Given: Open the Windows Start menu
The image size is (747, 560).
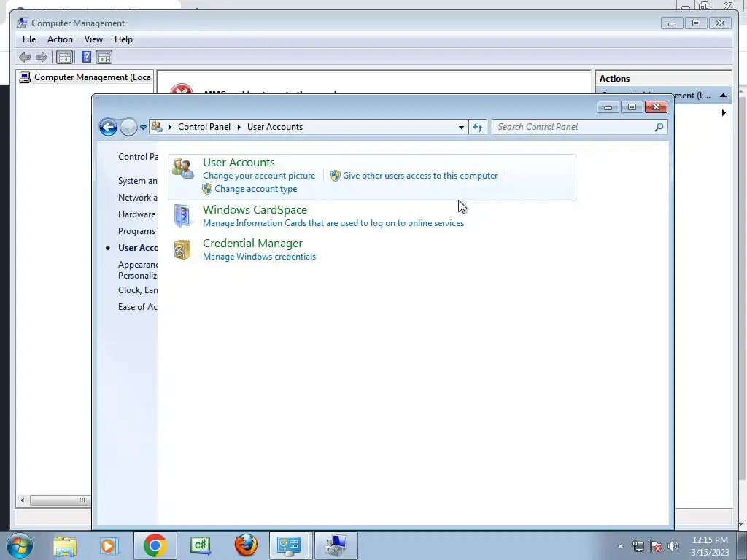Looking at the screenshot, I should (20, 545).
